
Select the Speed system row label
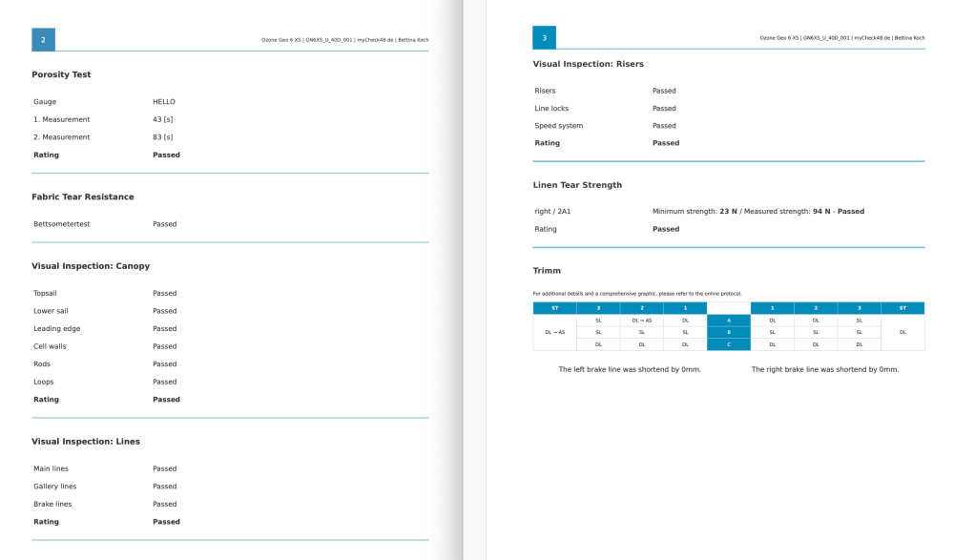pyautogui.click(x=558, y=126)
